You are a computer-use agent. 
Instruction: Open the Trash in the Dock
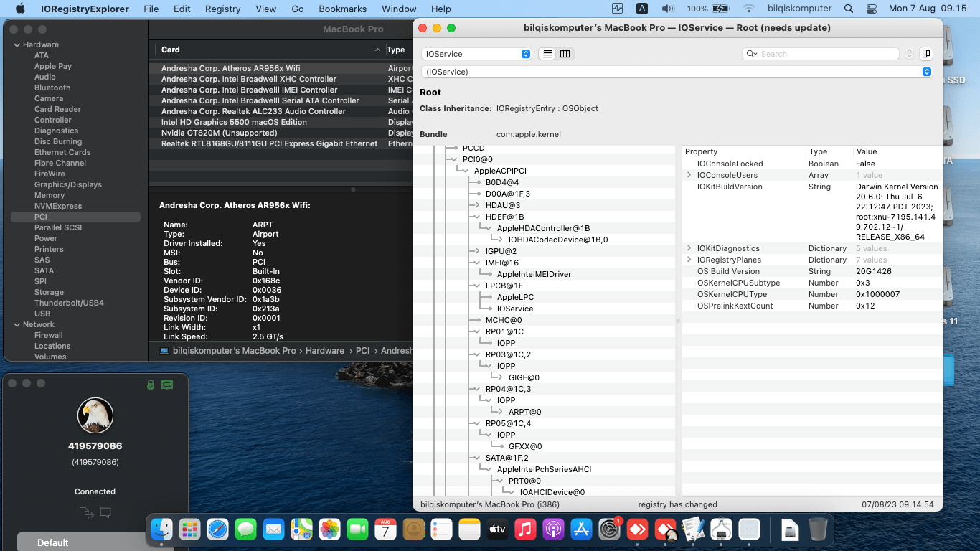[817, 530]
